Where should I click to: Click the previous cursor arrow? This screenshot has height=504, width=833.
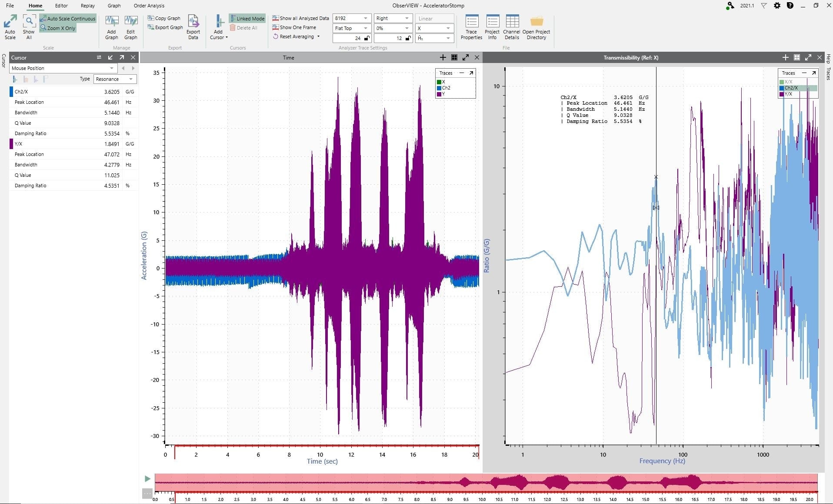[123, 68]
